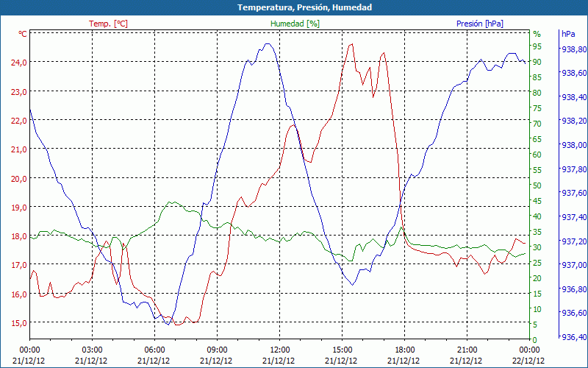
Task: Click the red 'Temp. [°C]' legend label
Action: pos(108,24)
